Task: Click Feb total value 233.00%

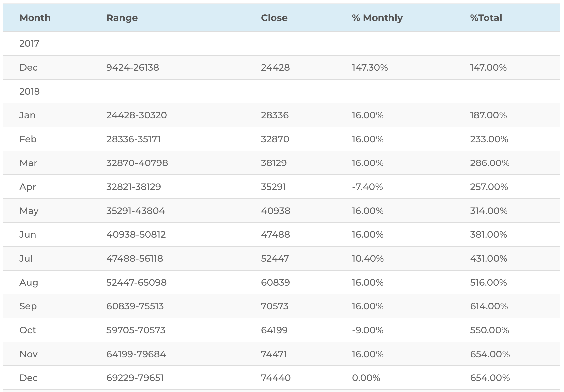Action: 489,139
